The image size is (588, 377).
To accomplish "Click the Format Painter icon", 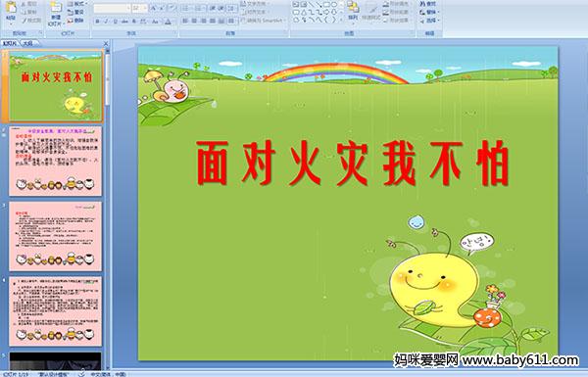I will coord(31,21).
